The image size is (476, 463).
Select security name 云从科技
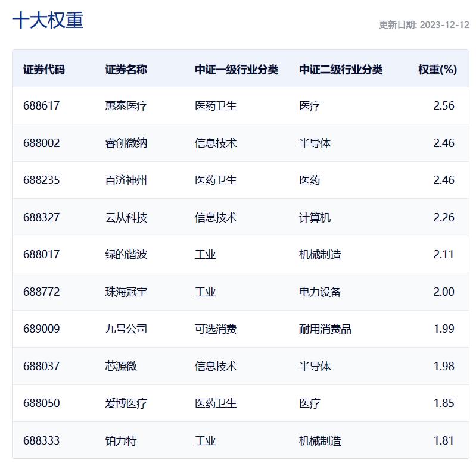coord(126,217)
